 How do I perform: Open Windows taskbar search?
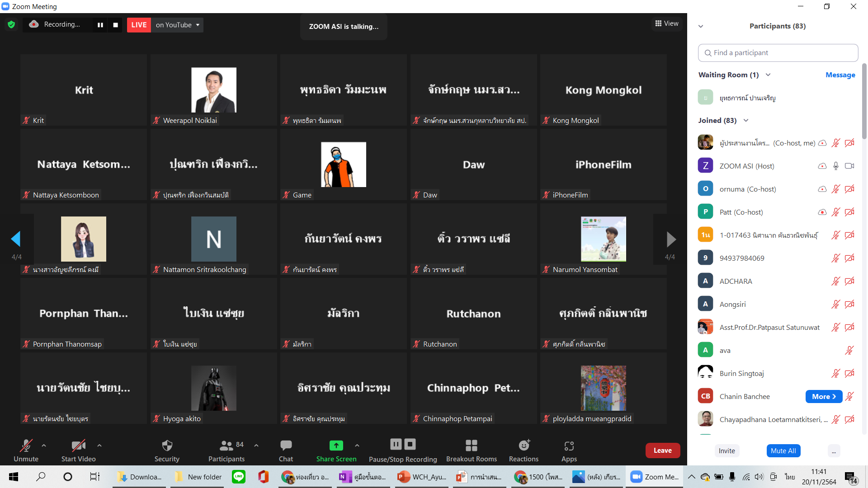41,477
